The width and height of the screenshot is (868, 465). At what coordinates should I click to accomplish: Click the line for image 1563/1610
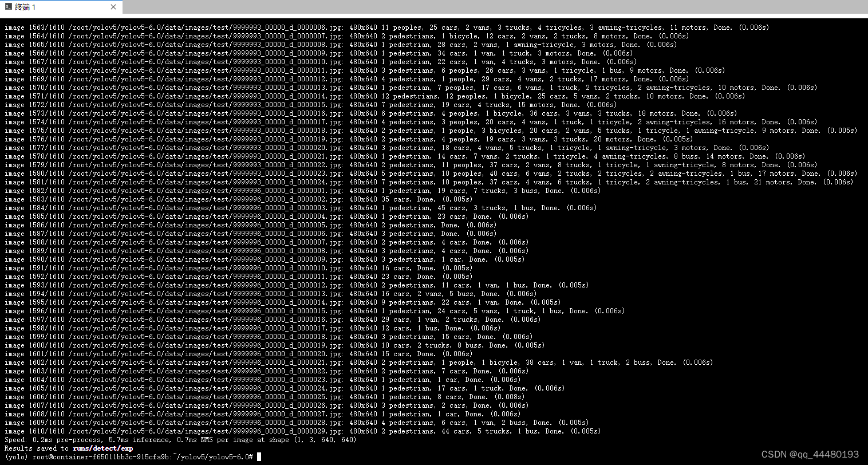tap(387, 27)
